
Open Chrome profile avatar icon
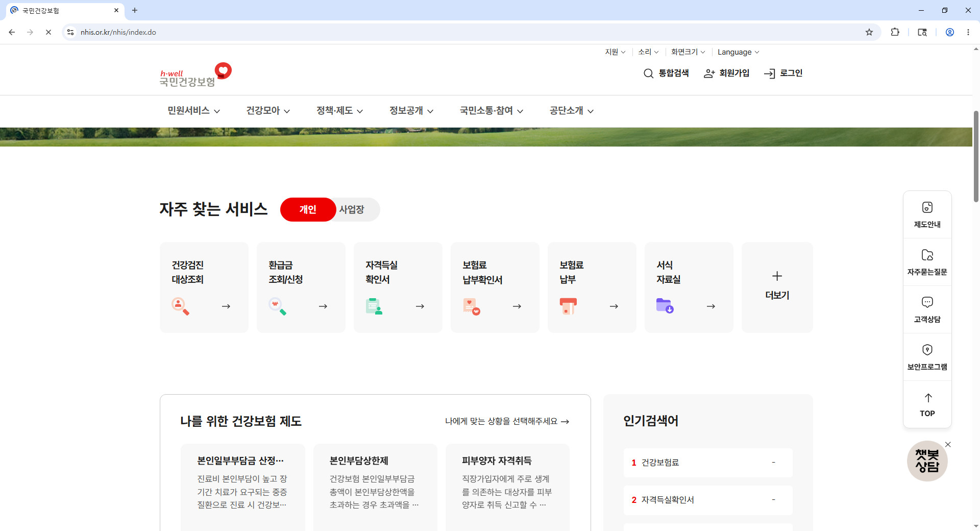(950, 32)
